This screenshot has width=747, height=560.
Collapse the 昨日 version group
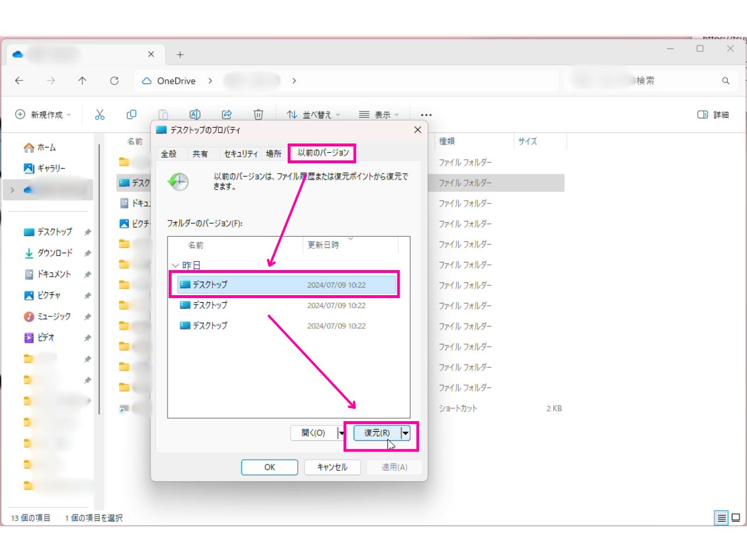(x=176, y=265)
